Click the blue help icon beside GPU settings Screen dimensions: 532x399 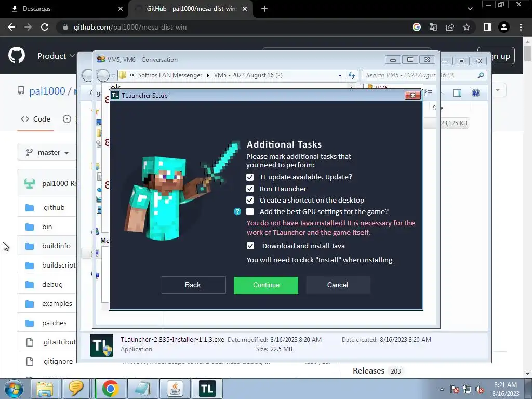(x=237, y=212)
